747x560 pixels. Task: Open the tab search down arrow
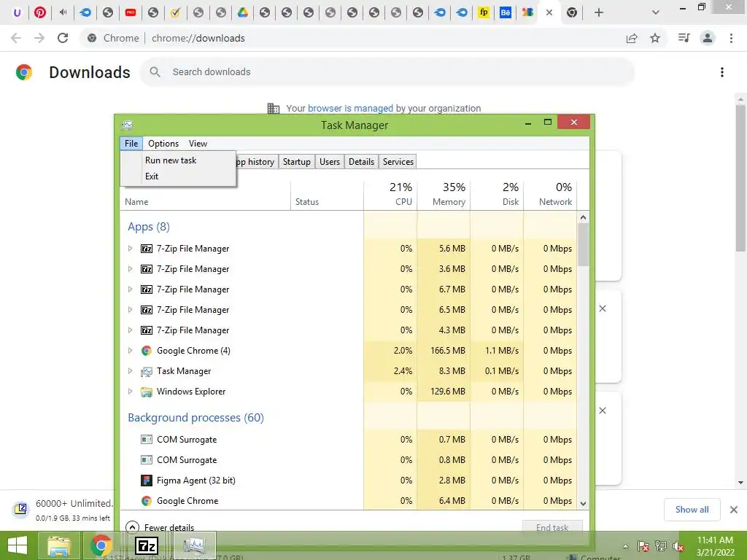[x=656, y=12]
